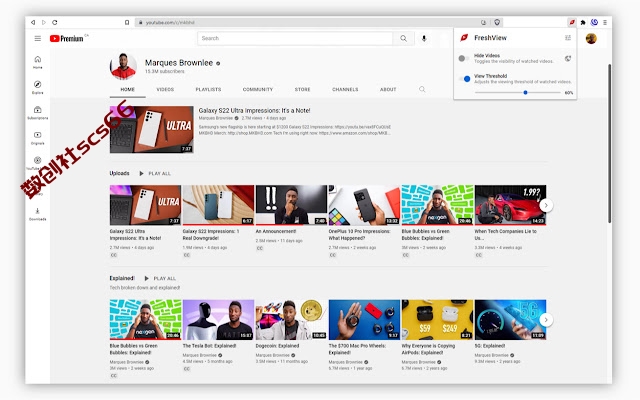The image size is (640, 400).
Task: Open The $700 Mac Pro Wheels thumbnail
Action: (x=364, y=320)
